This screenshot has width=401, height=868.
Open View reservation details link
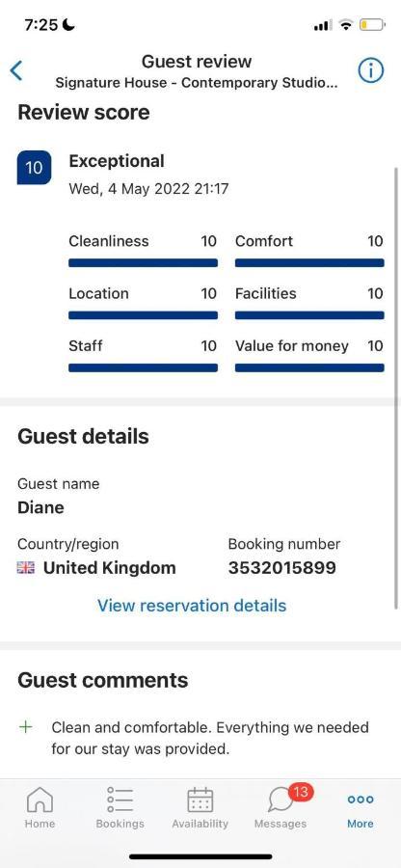point(192,605)
